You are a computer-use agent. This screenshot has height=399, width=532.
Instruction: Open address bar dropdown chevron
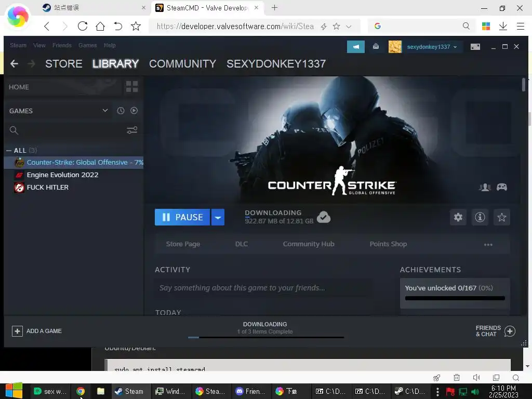pos(349,26)
